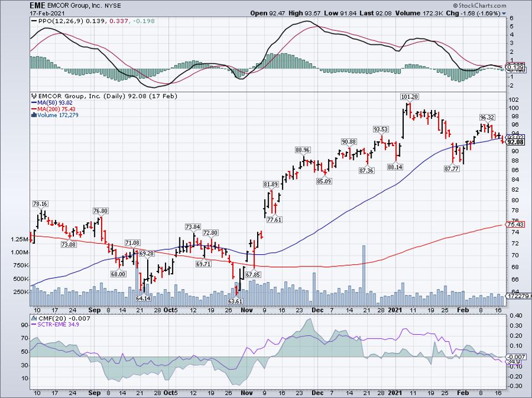532x398 pixels.
Task: Click the 87.77 low price label
Action: [x=451, y=169]
